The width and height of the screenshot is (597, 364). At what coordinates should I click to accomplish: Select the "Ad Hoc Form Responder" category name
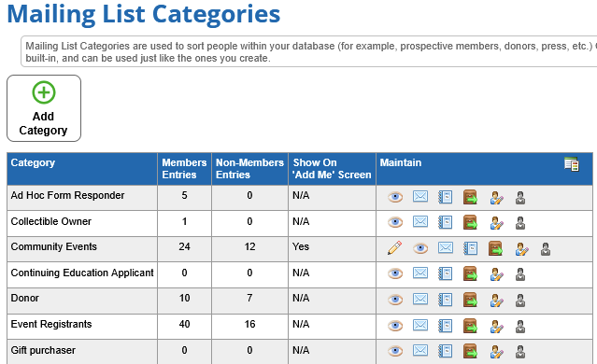[67, 195]
